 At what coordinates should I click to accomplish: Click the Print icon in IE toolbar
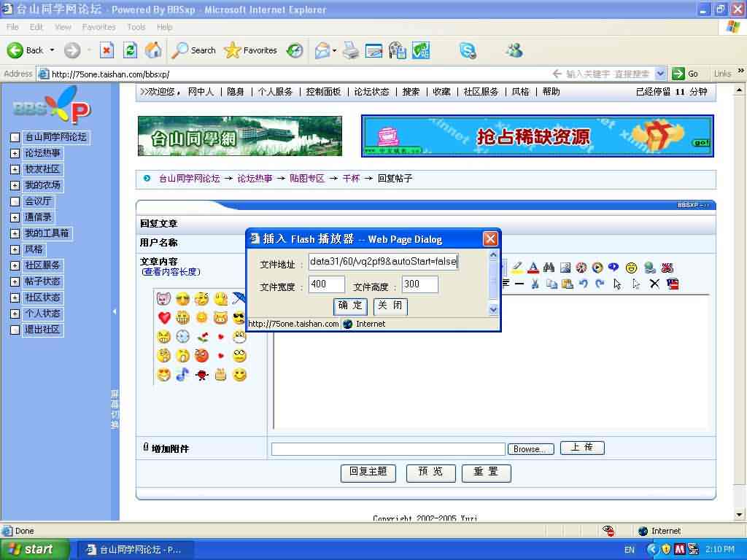351,50
